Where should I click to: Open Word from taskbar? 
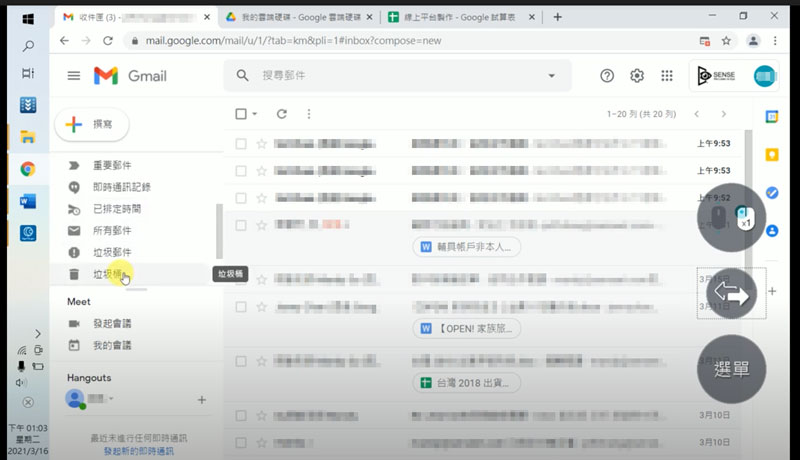click(28, 201)
